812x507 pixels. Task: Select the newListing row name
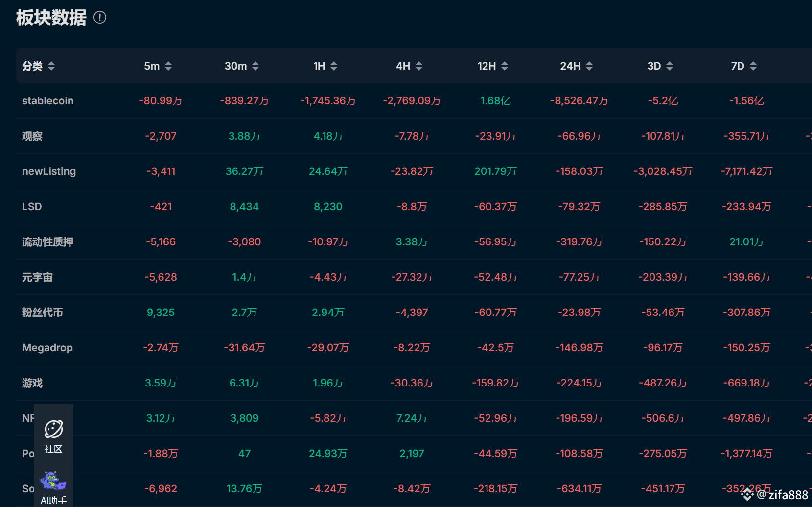point(49,171)
